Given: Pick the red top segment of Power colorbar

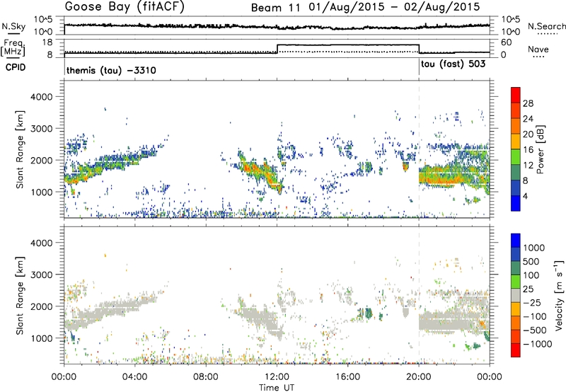Looking at the screenshot, I should click(x=516, y=95).
